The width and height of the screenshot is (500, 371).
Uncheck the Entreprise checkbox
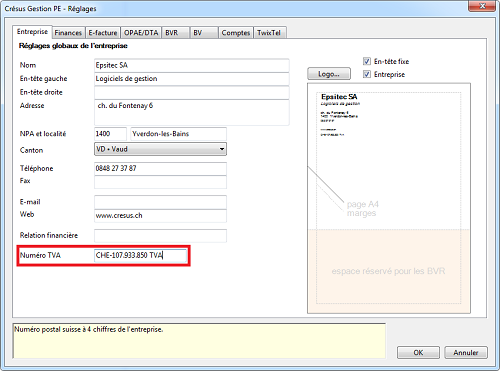click(367, 74)
